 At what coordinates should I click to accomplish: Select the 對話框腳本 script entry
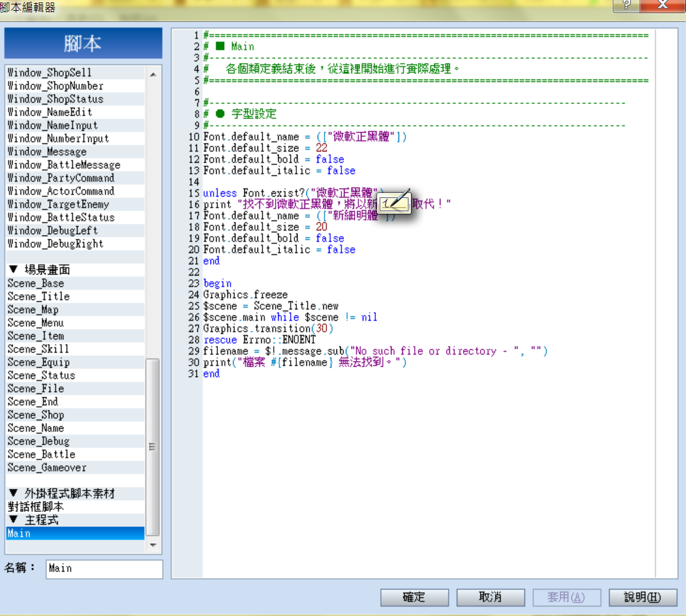pyautogui.click(x=75, y=506)
